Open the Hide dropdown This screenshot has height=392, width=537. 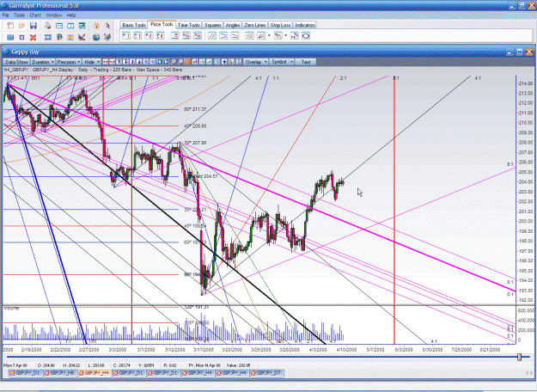point(92,62)
